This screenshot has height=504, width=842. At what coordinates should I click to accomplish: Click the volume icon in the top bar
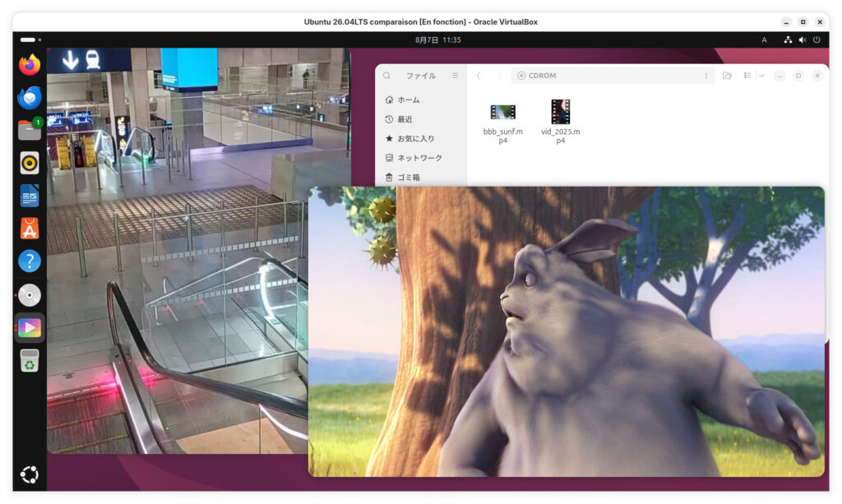coord(803,39)
